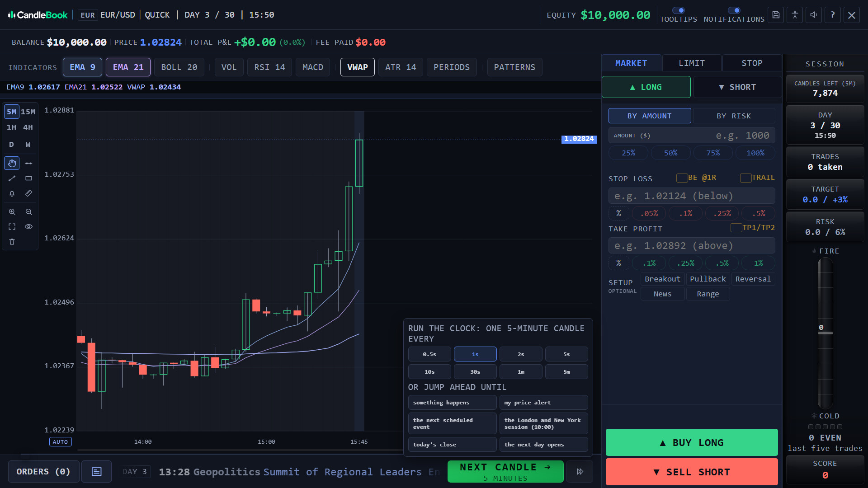Choose BY RISK sizing

pyautogui.click(x=734, y=116)
